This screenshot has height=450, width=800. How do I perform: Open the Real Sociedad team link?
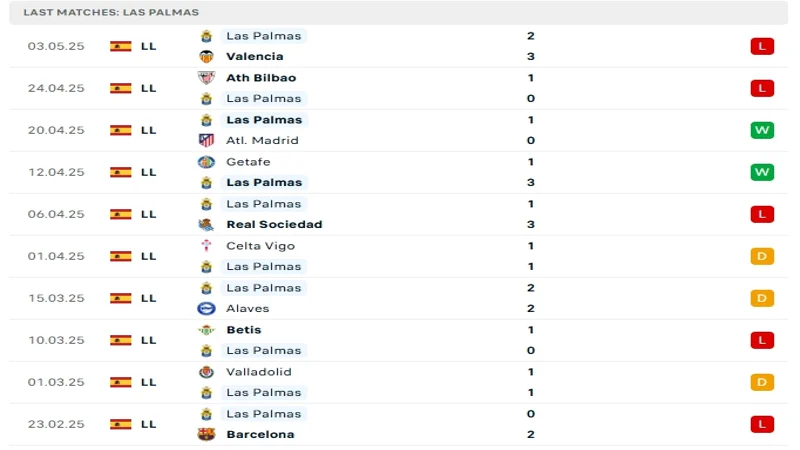point(274,224)
